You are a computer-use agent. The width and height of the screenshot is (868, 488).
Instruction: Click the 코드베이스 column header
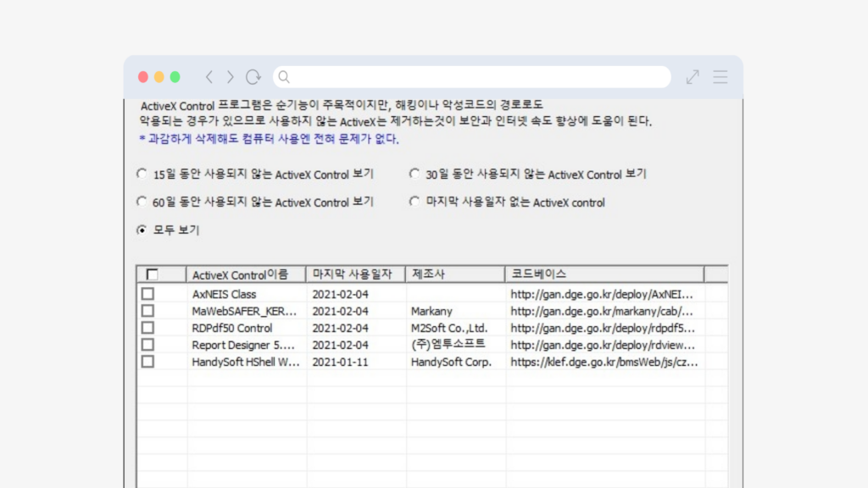tap(604, 274)
